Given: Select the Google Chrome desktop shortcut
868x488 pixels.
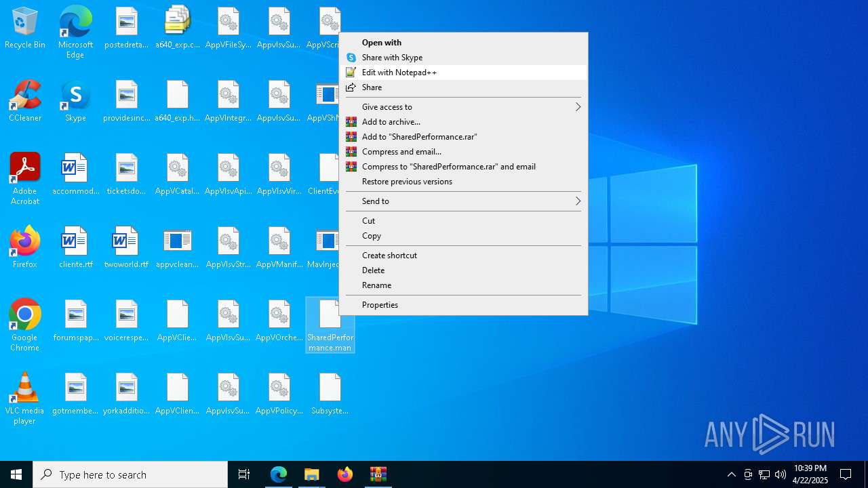Looking at the screenshot, I should 25,325.
